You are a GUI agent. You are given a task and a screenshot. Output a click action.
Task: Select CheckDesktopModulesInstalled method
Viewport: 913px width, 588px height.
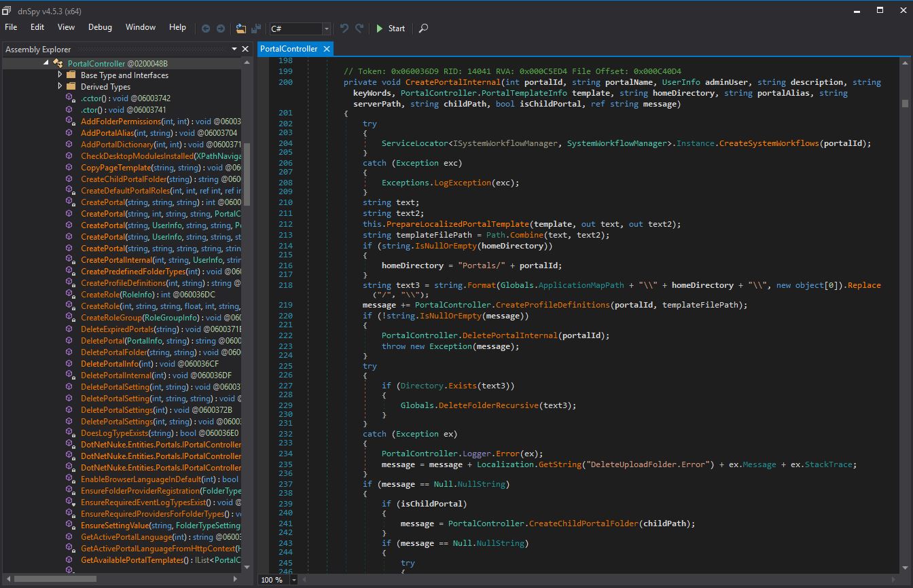coord(160,155)
